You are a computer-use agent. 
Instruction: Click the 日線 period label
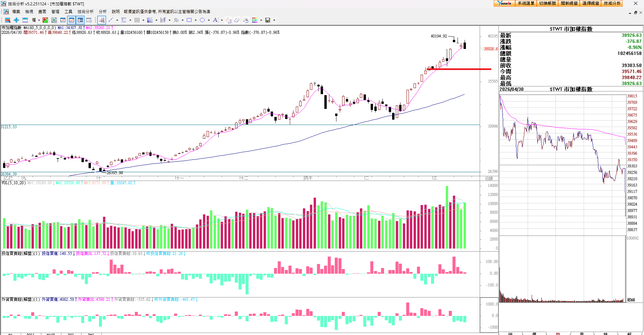489,179
